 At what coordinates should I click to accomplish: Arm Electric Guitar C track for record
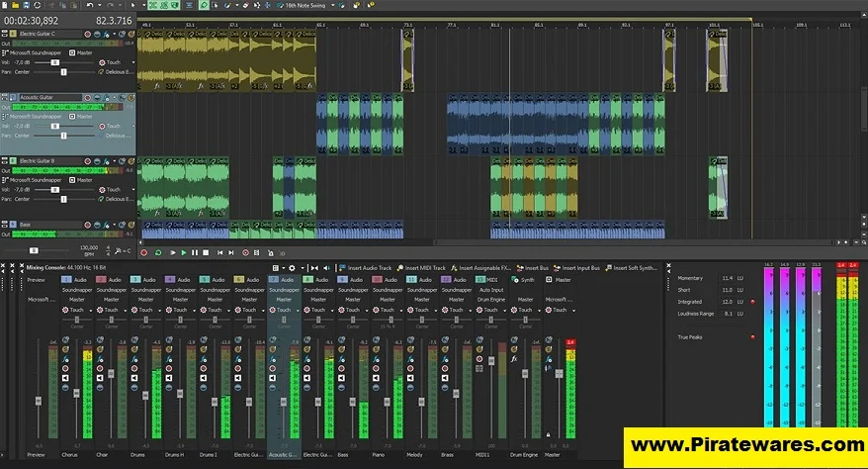point(87,34)
